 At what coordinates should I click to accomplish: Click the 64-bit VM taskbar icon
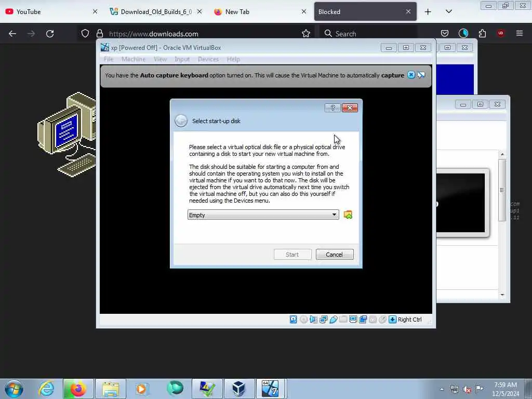click(270, 389)
